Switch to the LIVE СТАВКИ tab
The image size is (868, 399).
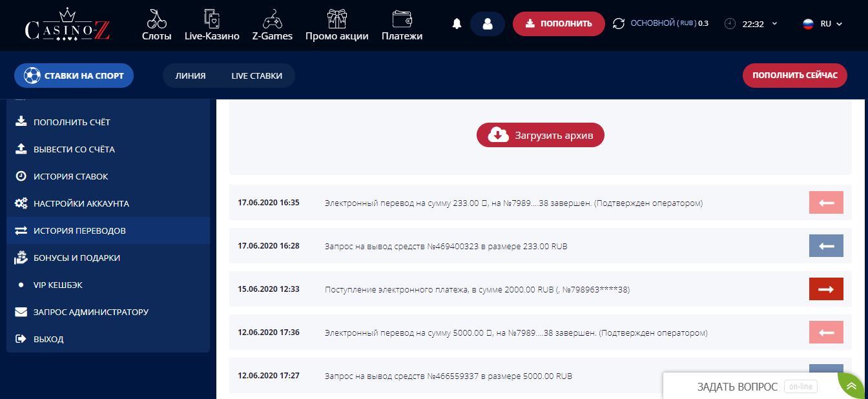[x=256, y=76]
